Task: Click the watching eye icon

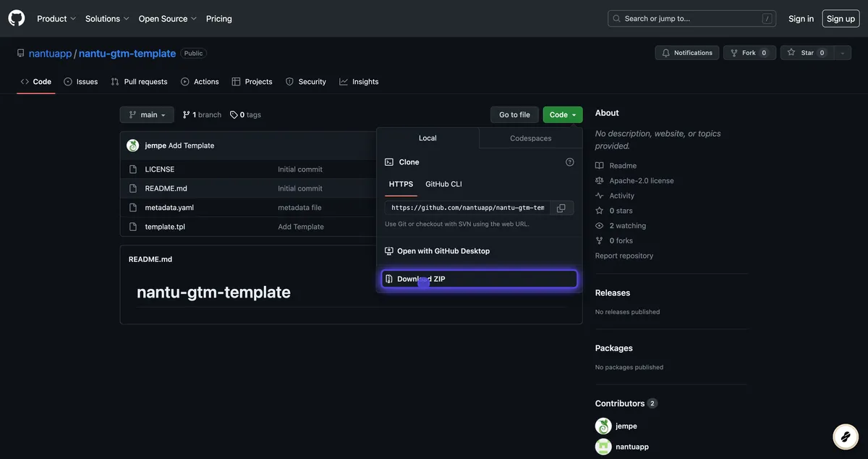Action: [x=600, y=226]
